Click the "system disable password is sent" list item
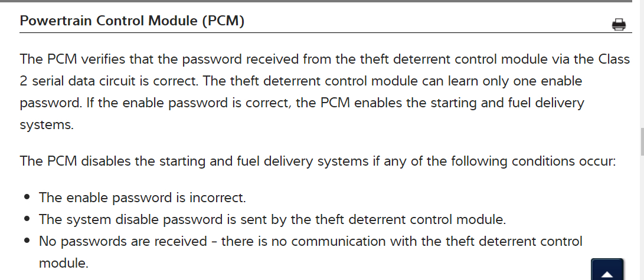This screenshot has width=644, height=280. pyautogui.click(x=272, y=219)
